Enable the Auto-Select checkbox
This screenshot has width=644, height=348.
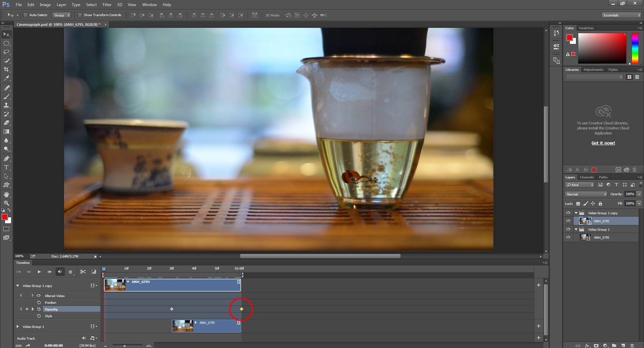click(25, 15)
